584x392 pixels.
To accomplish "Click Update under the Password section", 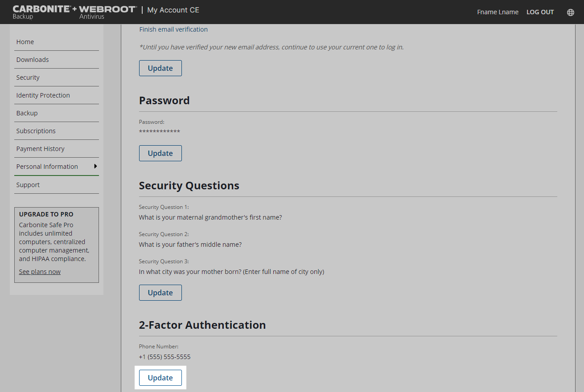I will (160, 153).
